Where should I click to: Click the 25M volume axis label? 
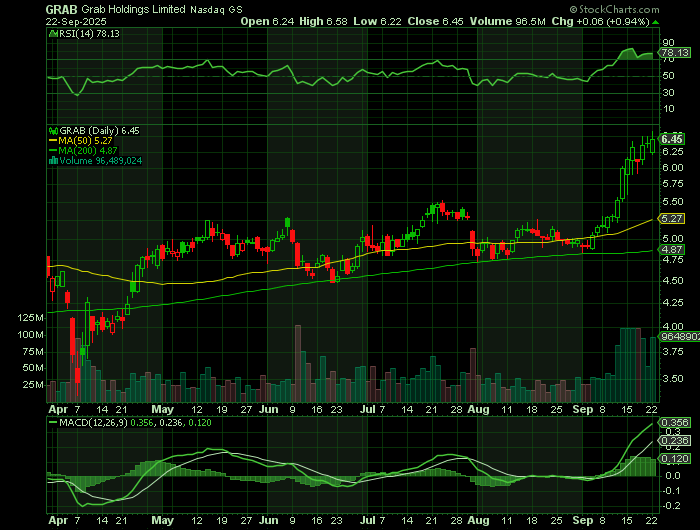pyautogui.click(x=33, y=385)
